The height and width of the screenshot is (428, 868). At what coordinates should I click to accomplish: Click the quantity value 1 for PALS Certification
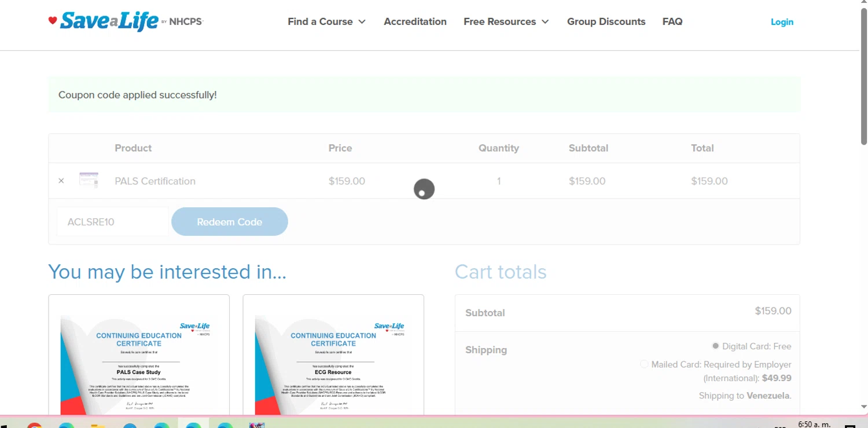tap(499, 181)
